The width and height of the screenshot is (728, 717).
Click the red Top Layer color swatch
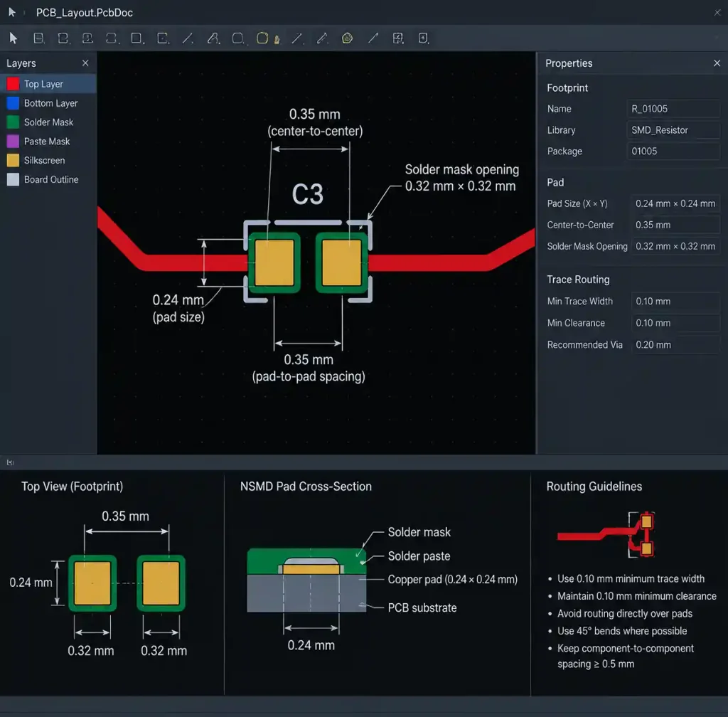tap(13, 84)
